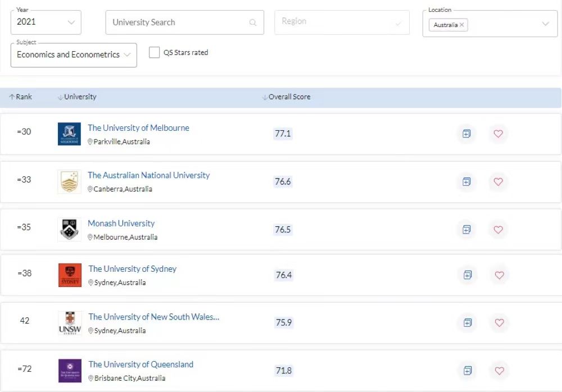Image resolution: width=562 pixels, height=392 pixels.
Task: Click Canberra,Australia location text
Action: point(123,189)
